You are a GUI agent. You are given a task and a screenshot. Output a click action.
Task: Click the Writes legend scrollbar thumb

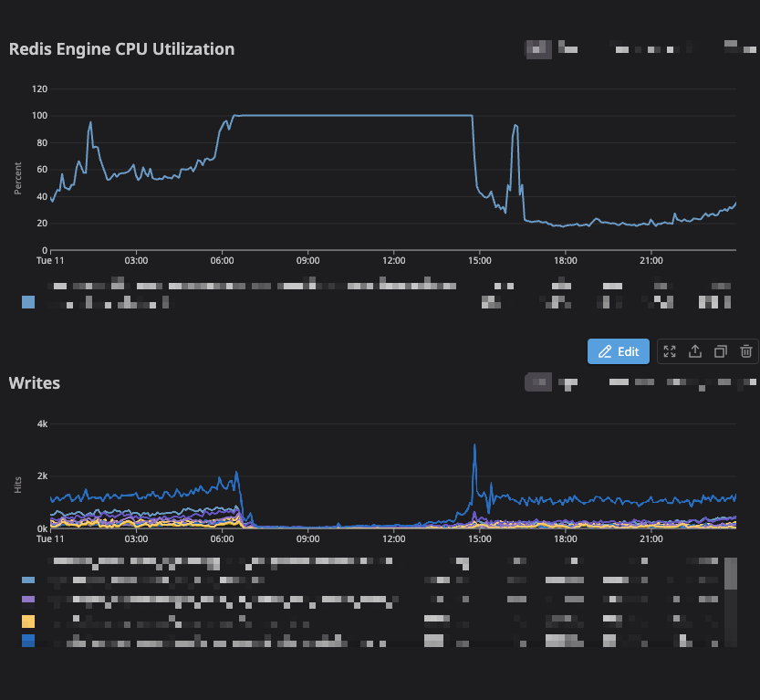731,573
